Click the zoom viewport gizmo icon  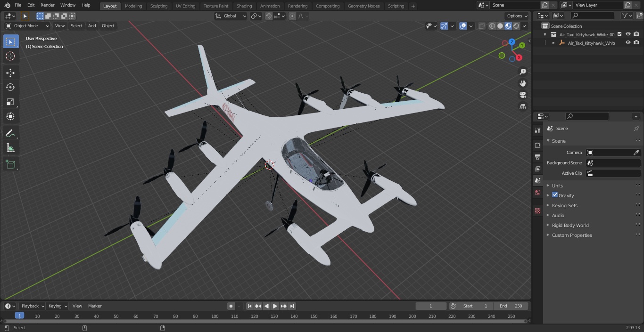click(x=522, y=72)
